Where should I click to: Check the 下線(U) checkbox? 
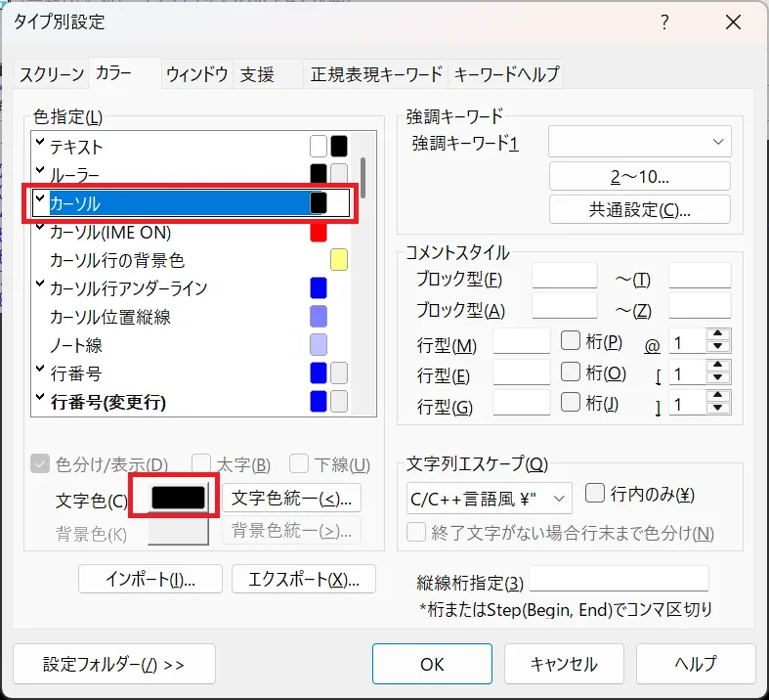tap(299, 463)
